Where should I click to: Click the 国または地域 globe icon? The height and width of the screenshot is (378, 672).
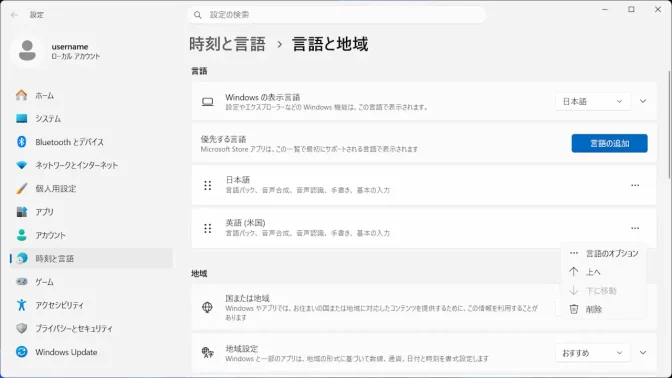(207, 307)
